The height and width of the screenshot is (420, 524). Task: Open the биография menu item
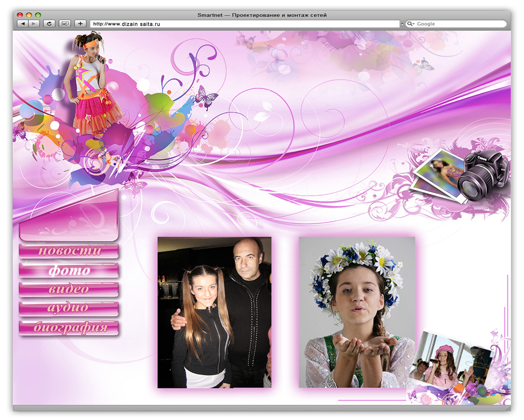click(69, 328)
